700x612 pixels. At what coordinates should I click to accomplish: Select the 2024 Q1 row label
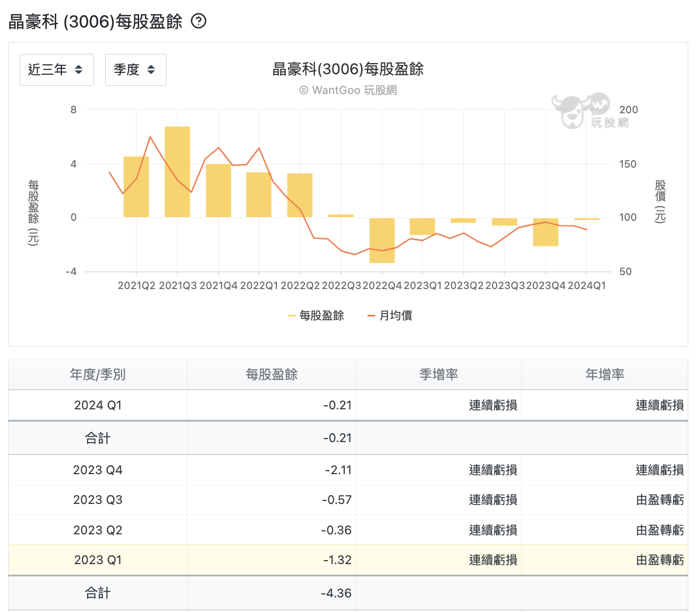pyautogui.click(x=98, y=405)
